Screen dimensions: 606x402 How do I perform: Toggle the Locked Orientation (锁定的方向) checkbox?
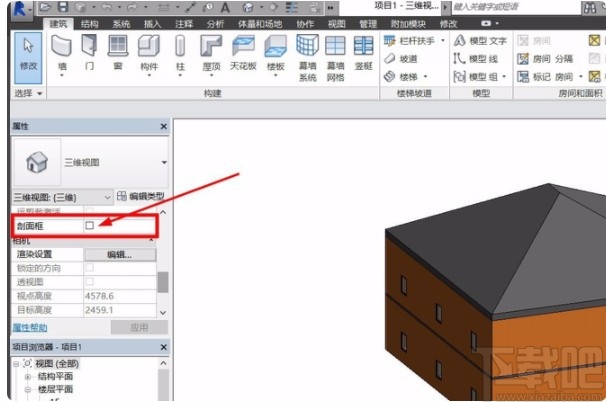click(90, 268)
